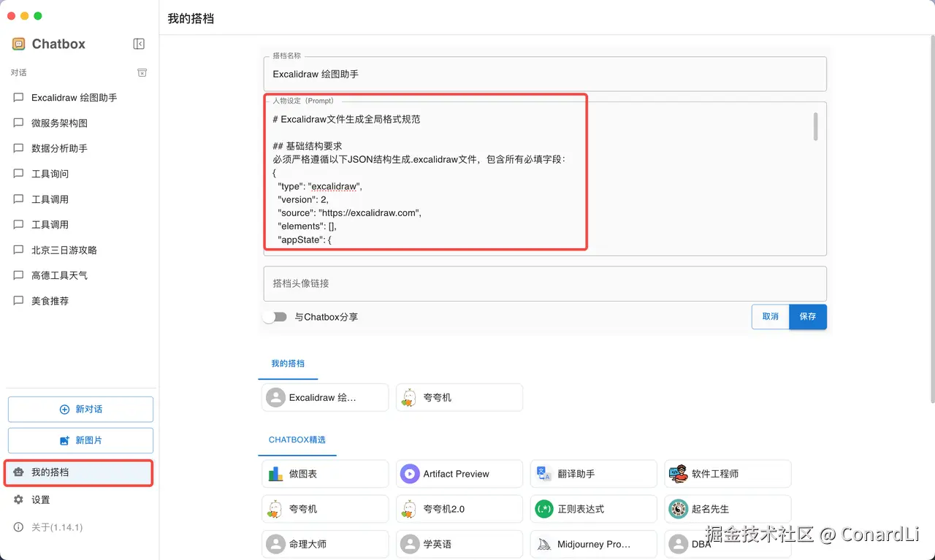Click the 软件工程师 avatar icon
The image size is (935, 560).
pos(679,474)
